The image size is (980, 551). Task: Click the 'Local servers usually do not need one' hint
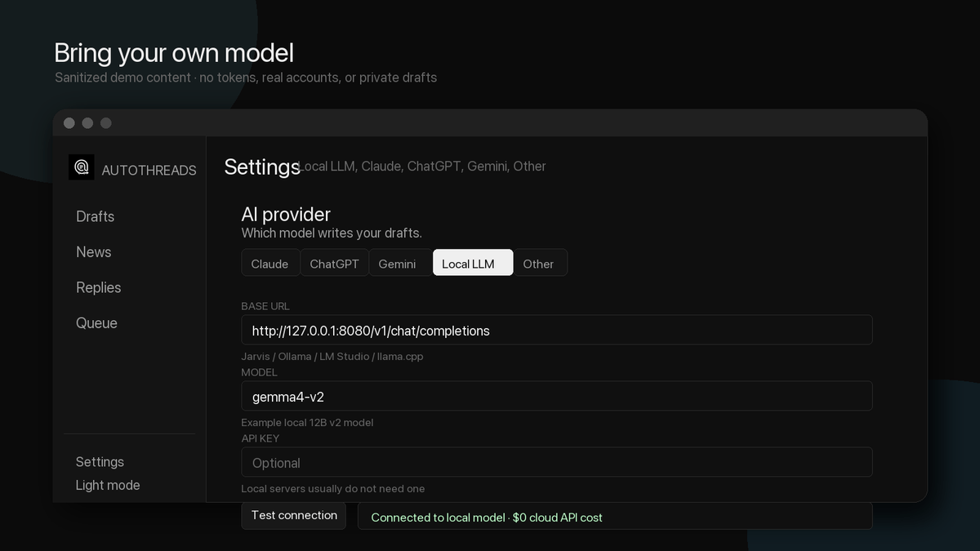[333, 489]
